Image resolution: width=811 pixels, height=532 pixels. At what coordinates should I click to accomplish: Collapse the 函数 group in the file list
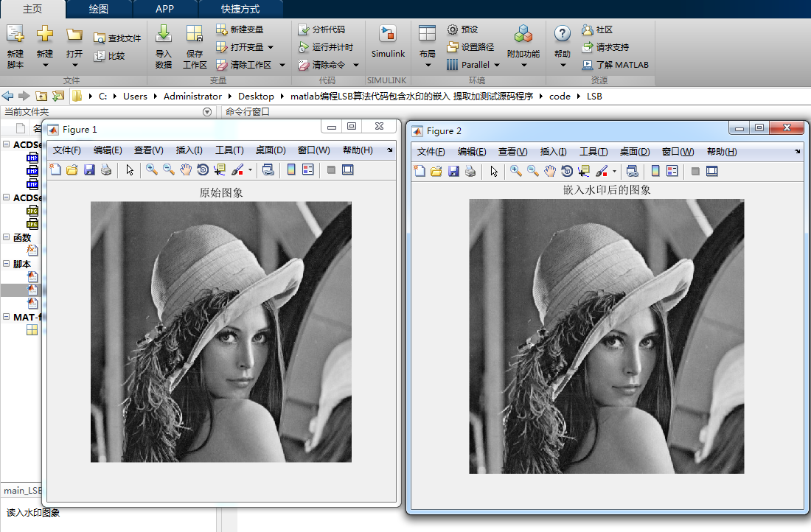click(x=6, y=237)
